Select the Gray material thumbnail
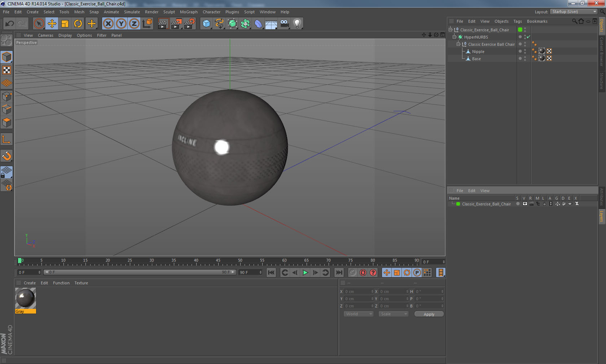606x364 pixels. tap(25, 301)
